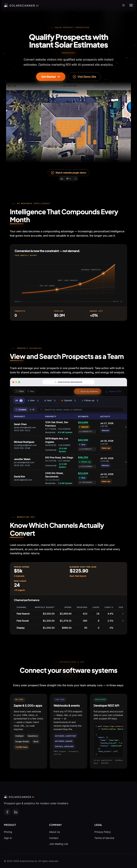Toggle the light/dark theme sun icon

[124, 5]
